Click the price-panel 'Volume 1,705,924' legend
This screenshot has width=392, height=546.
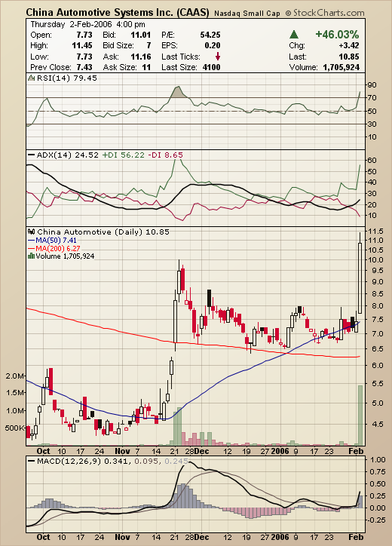point(65,256)
